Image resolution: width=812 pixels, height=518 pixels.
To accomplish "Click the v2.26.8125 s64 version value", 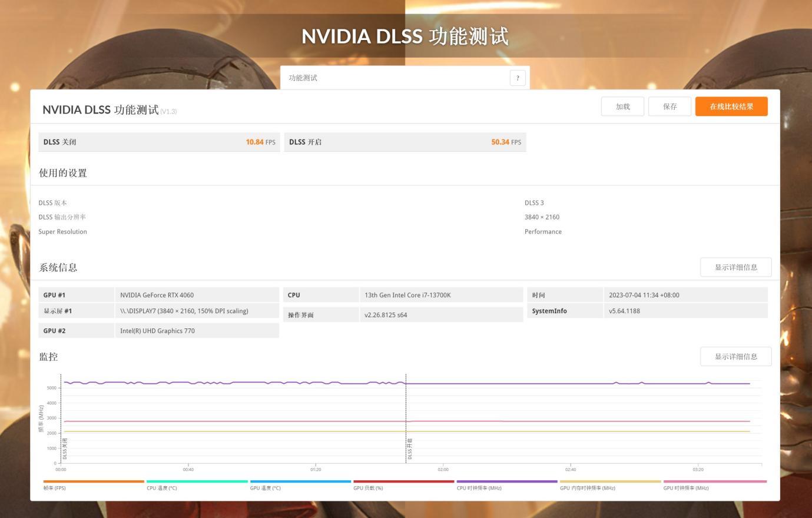I will 386,315.
